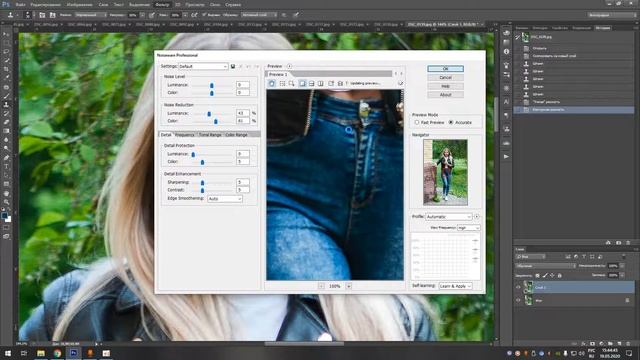Open Help from Noiseware dialog
The image size is (640, 360).
445,86
